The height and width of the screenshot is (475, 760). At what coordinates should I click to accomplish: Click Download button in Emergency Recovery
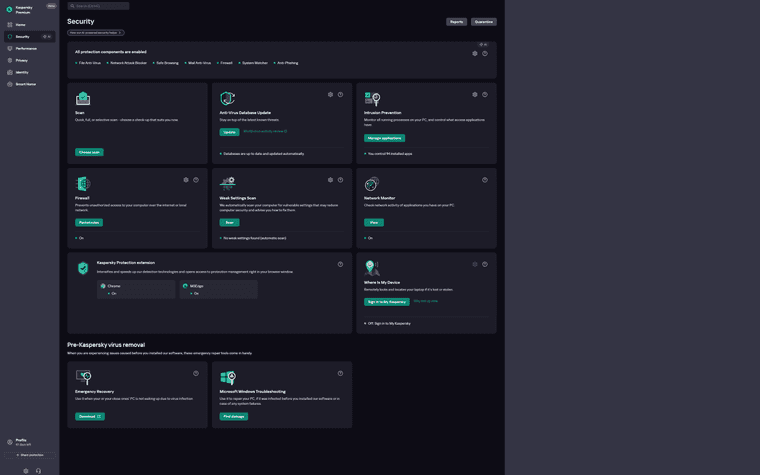90,416
